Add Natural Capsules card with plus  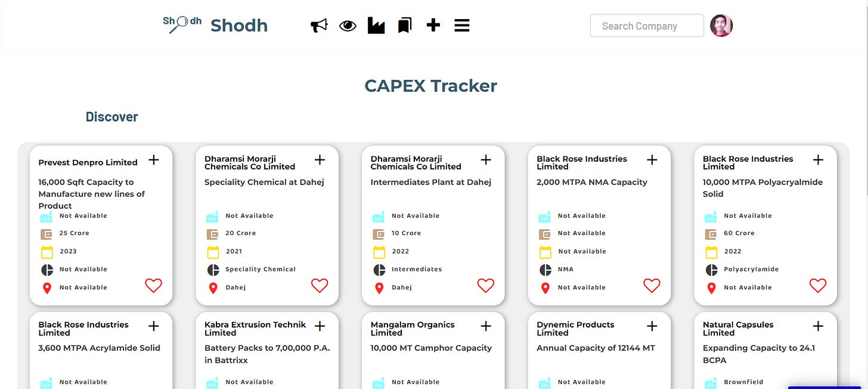[x=819, y=326]
